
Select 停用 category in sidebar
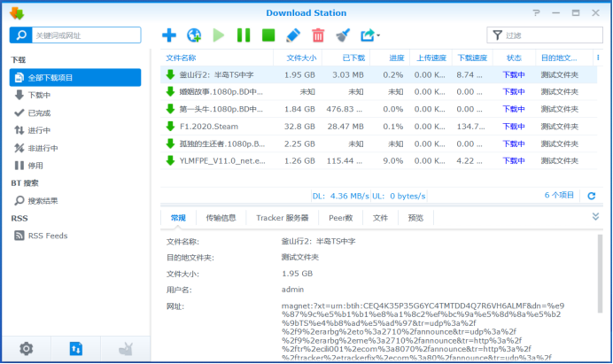(x=75, y=166)
